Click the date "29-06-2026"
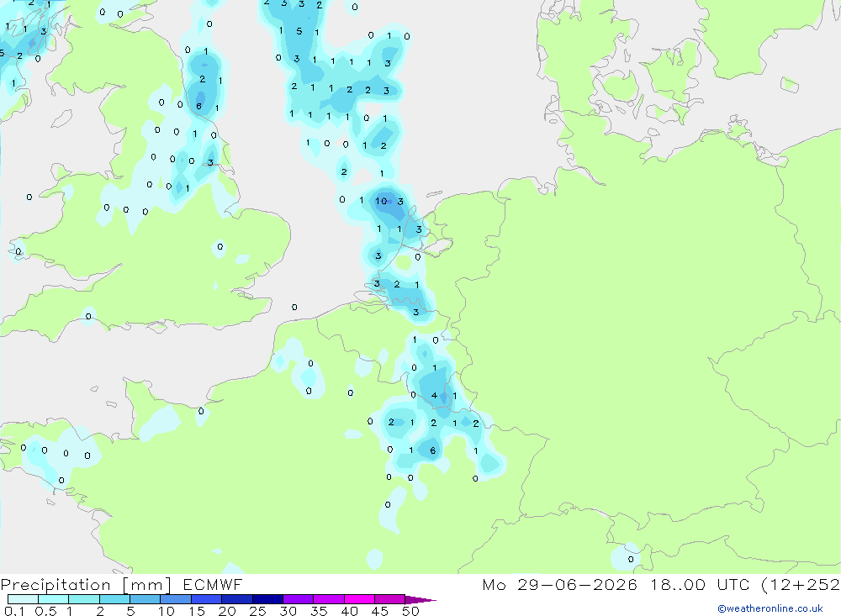This screenshot has height=616, width=841. point(577,584)
